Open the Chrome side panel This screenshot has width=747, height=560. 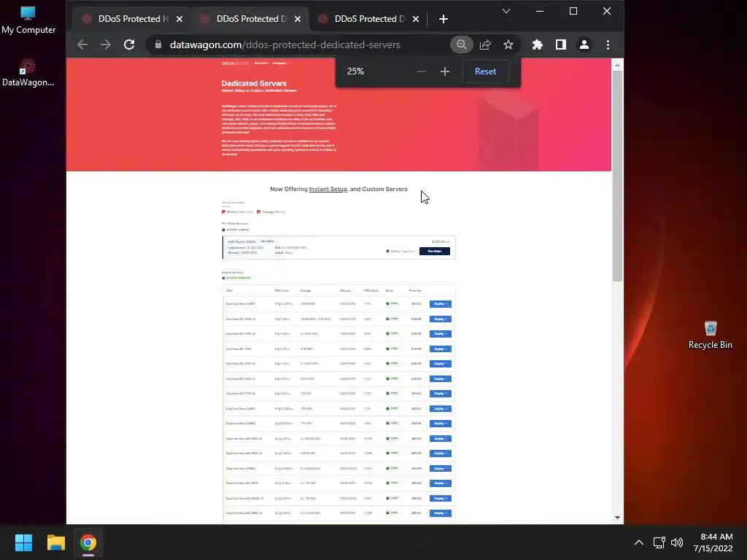(561, 44)
